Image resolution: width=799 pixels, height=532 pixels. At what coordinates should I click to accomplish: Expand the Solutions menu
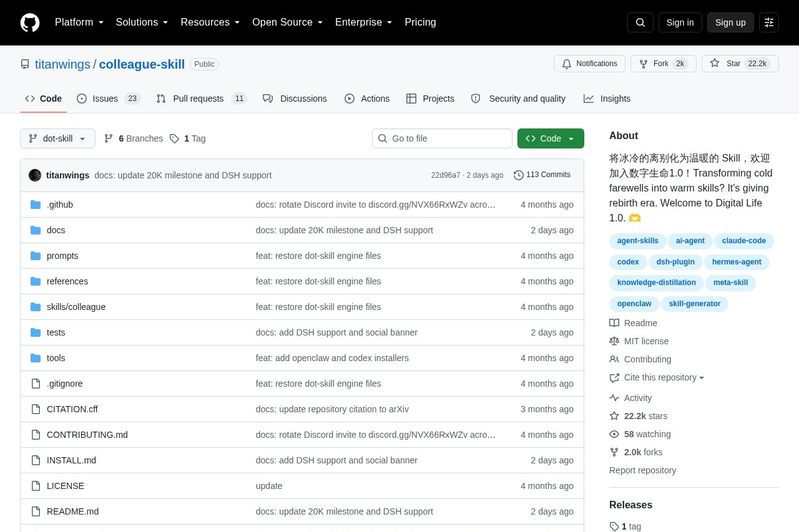142,22
